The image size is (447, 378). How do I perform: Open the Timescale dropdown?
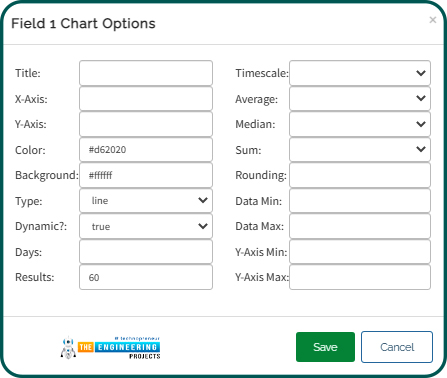pyautogui.click(x=360, y=73)
